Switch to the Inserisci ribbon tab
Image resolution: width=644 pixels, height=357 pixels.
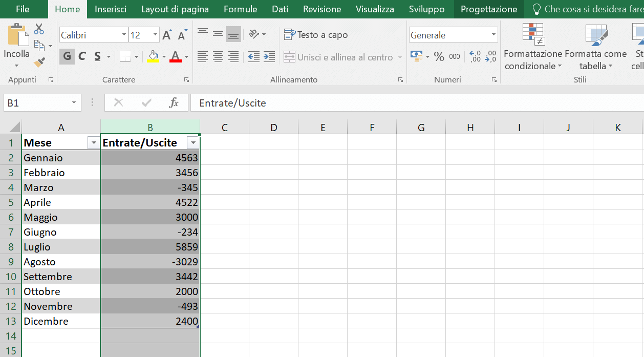[111, 9]
